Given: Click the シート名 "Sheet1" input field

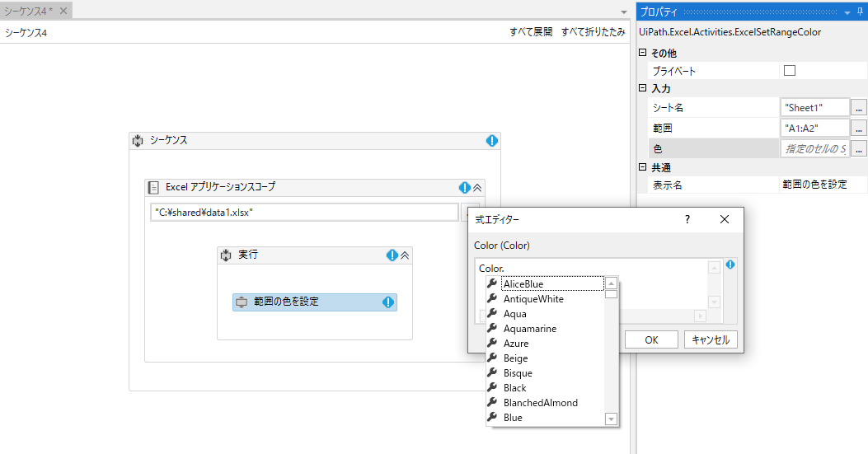Looking at the screenshot, I should pyautogui.click(x=815, y=108).
